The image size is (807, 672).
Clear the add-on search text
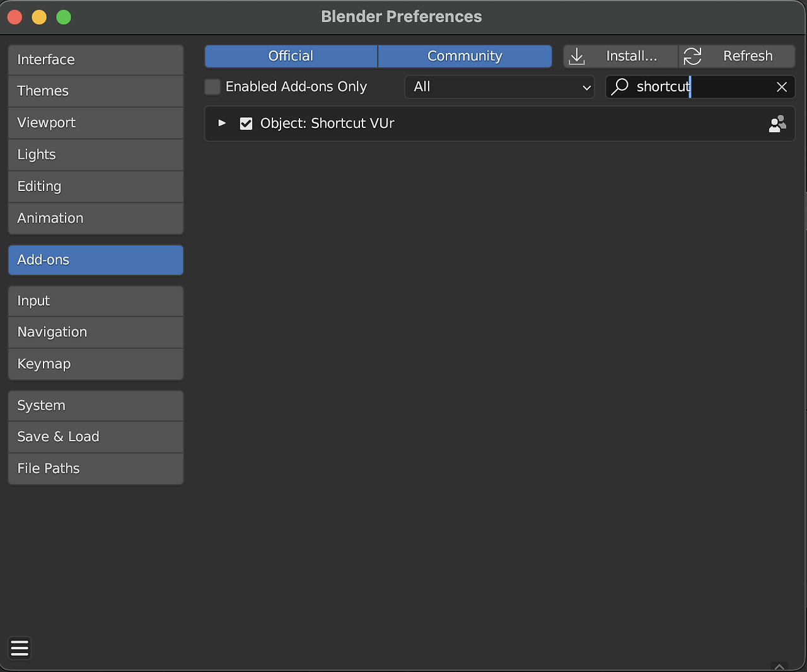coord(782,87)
